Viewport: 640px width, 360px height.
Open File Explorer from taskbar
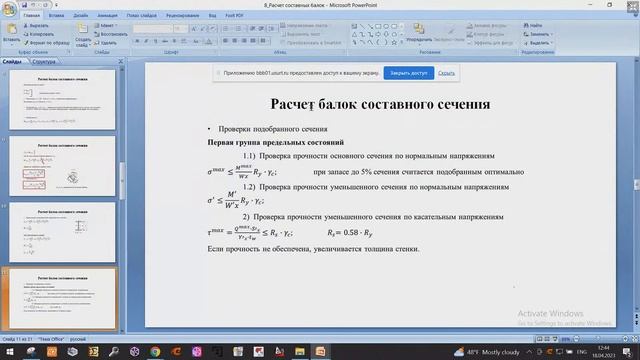pos(300,351)
